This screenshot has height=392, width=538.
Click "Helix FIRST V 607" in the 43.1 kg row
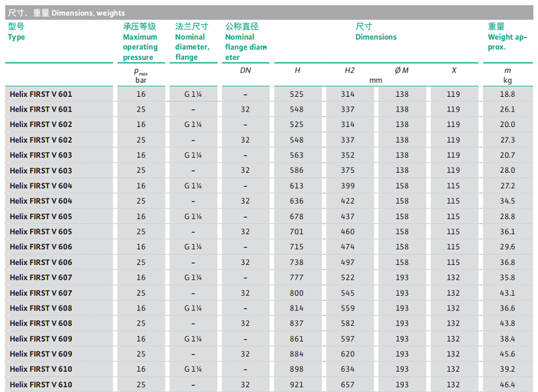pyautogui.click(x=41, y=293)
